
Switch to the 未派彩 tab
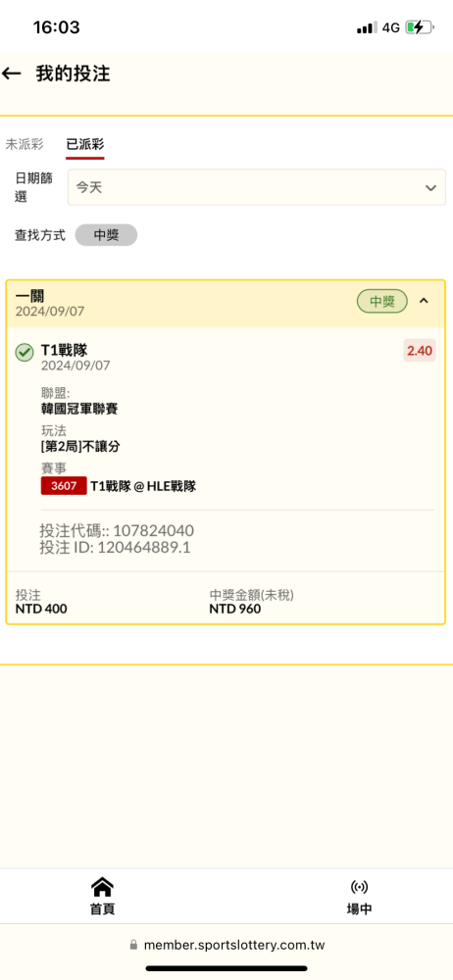pos(25,144)
